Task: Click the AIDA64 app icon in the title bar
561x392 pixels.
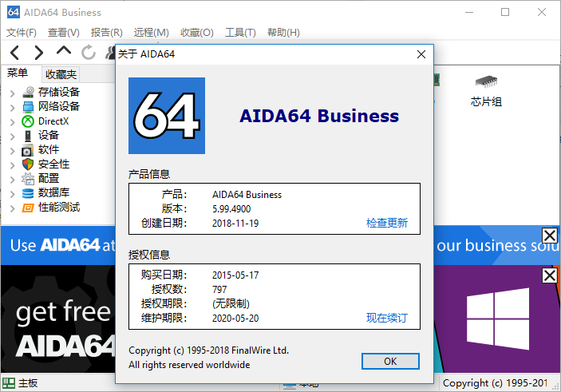Action: pos(14,12)
